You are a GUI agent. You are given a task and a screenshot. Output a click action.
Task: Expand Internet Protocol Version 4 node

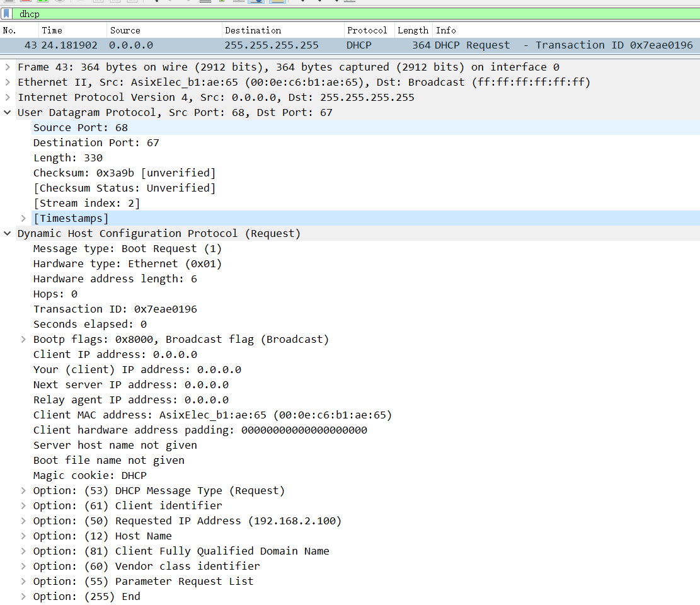pyautogui.click(x=7, y=98)
